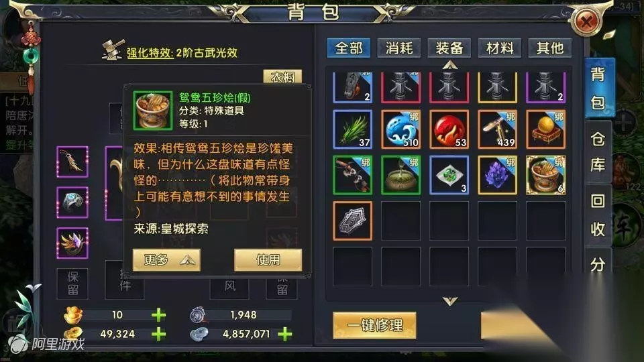
Task: Click the equipped feather ornament slot
Action: click(72, 243)
